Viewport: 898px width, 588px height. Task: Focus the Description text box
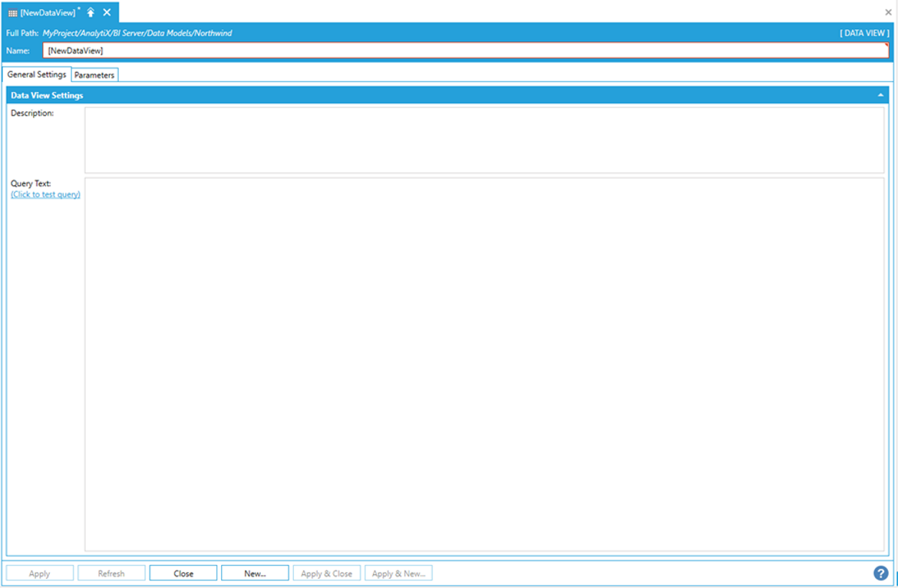pyautogui.click(x=484, y=140)
